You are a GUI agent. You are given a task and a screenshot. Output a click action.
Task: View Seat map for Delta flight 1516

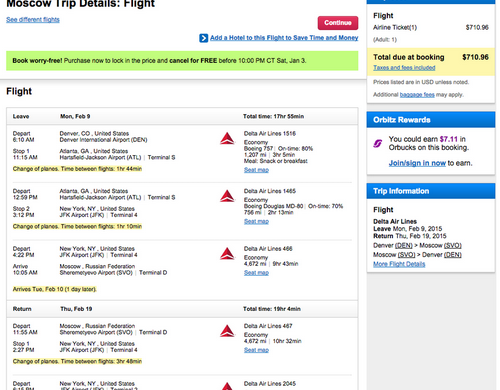click(x=256, y=170)
